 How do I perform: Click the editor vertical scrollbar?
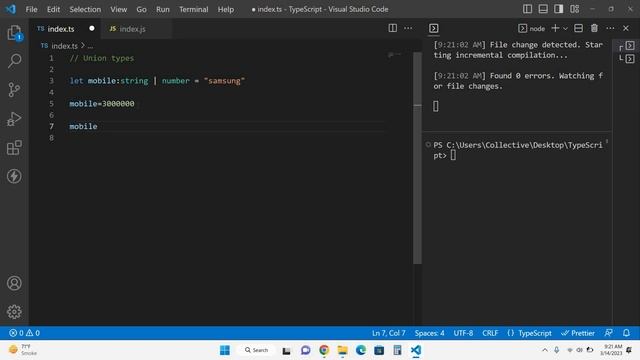point(417,157)
